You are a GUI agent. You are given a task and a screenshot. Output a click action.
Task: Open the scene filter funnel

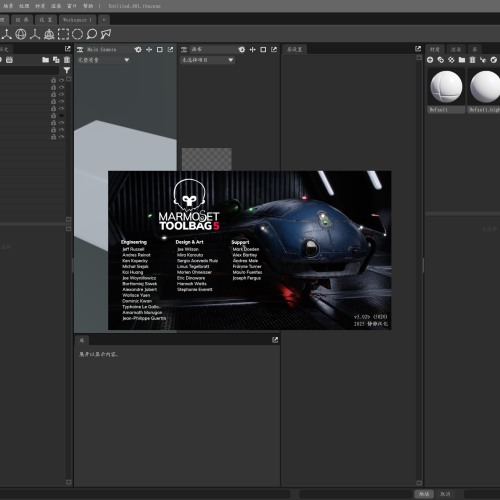tap(67, 70)
